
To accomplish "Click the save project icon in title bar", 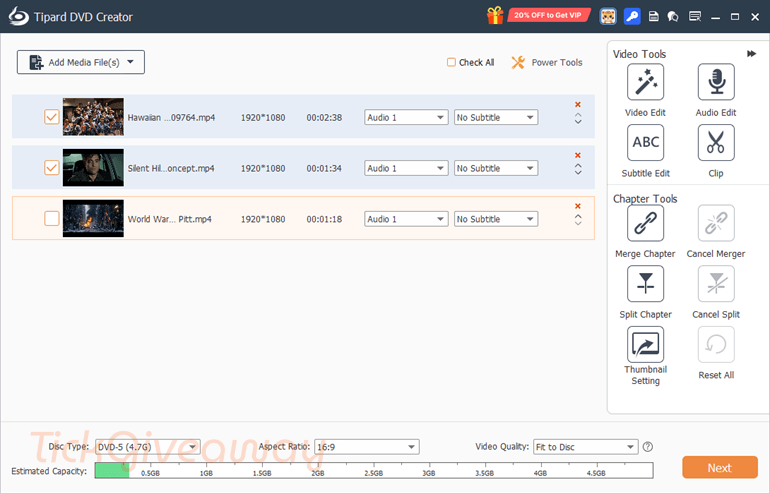I will tap(654, 17).
